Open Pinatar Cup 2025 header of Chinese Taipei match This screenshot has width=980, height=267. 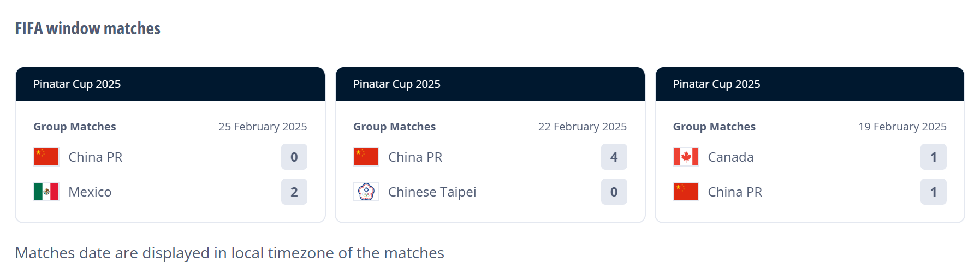490,84
